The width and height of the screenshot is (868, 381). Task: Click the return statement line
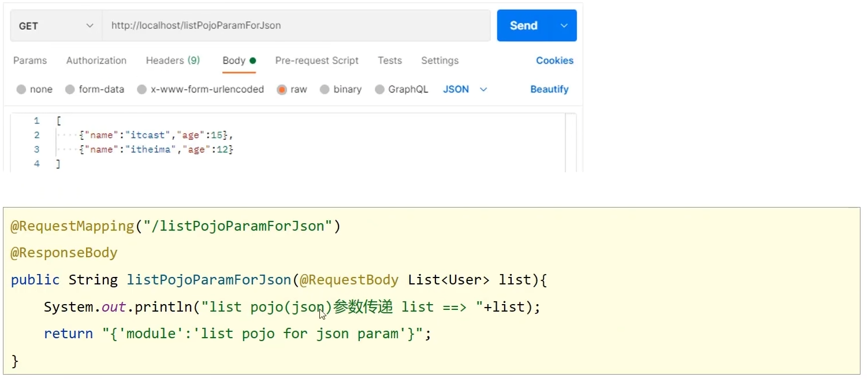[x=237, y=334]
